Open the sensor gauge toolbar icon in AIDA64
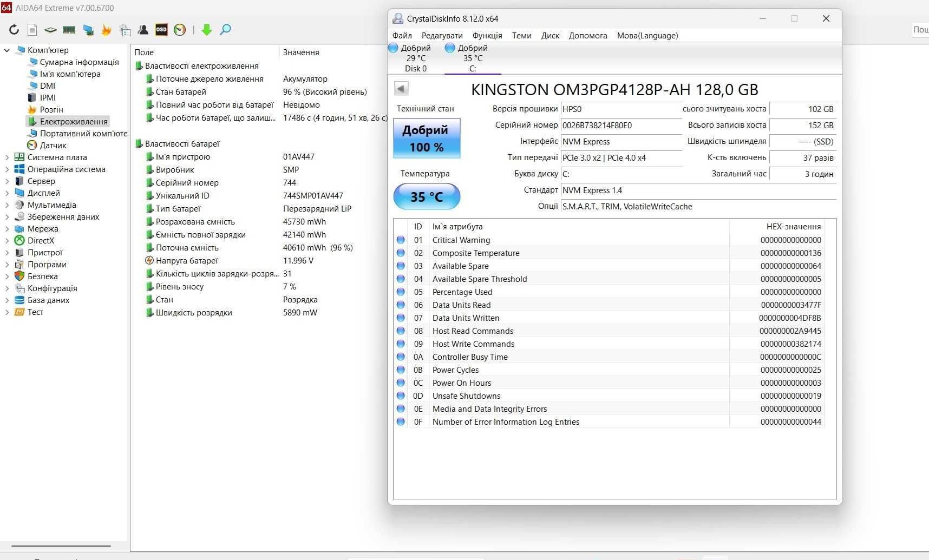 pyautogui.click(x=180, y=30)
